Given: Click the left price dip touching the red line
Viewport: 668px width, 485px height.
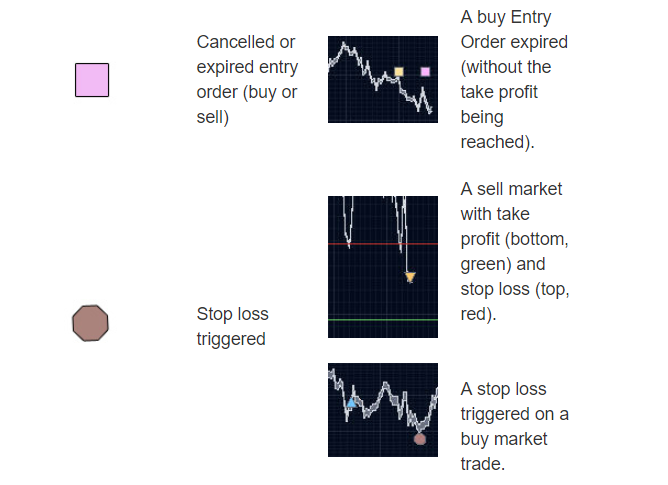Looking at the screenshot, I should click(349, 244).
